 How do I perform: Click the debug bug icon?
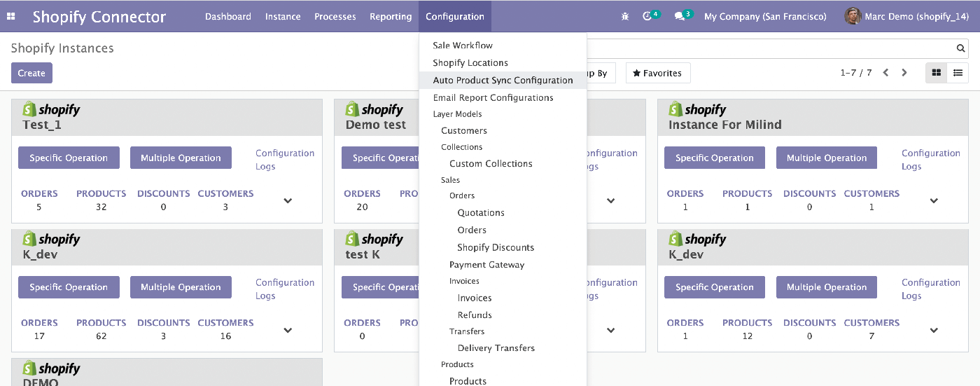click(625, 16)
